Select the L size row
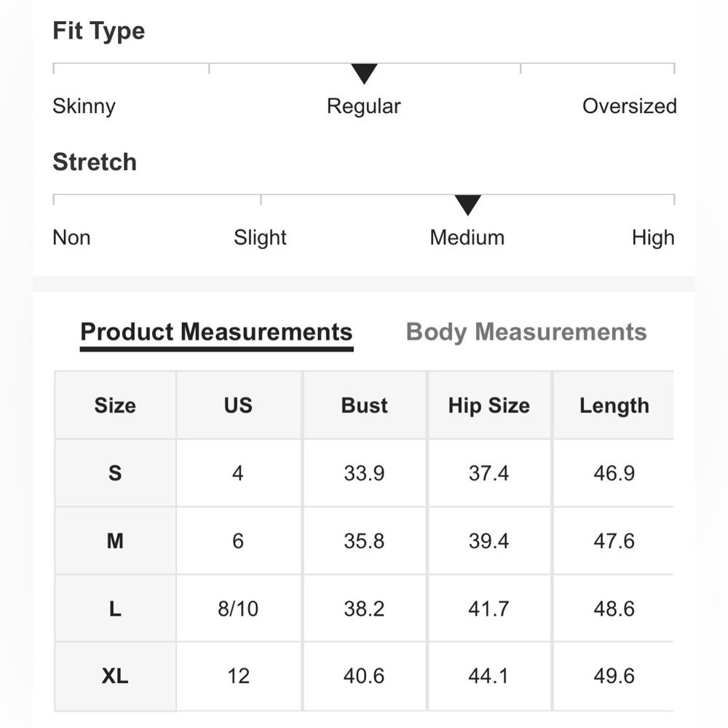728x728 pixels. tap(364, 609)
